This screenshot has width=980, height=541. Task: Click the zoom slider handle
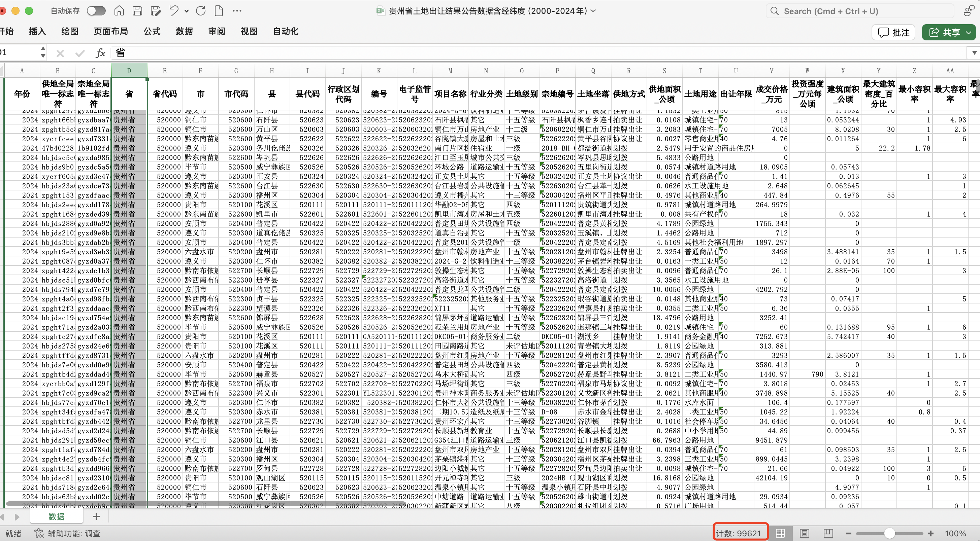889,533
